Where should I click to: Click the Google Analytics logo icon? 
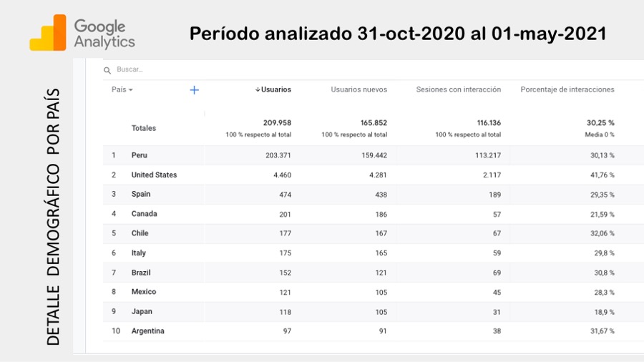click(x=47, y=34)
